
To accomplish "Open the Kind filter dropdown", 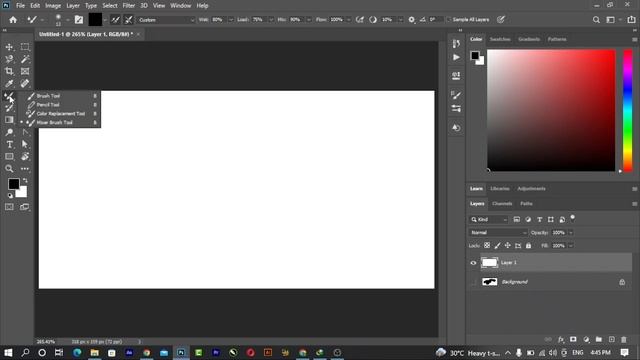I will click(x=489, y=220).
